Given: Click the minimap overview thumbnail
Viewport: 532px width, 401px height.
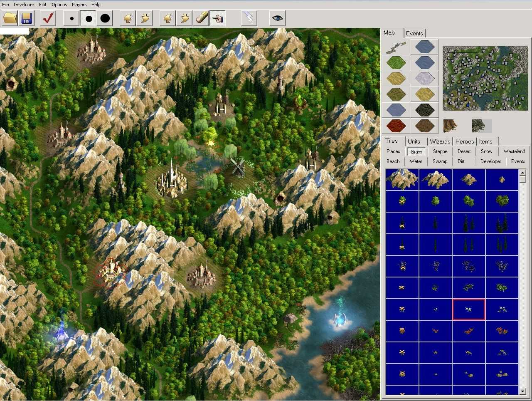Looking at the screenshot, I should click(x=485, y=78).
